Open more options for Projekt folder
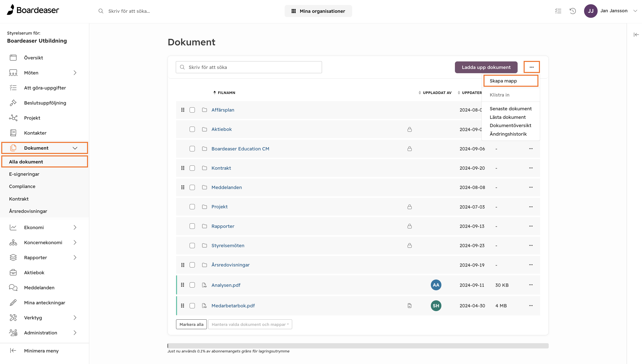The image size is (642, 364). click(531, 207)
